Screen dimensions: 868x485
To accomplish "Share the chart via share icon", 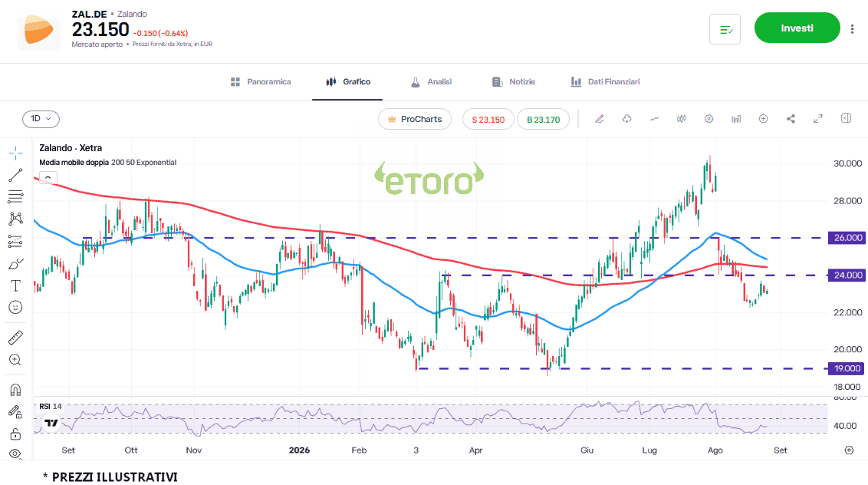I will [x=791, y=119].
